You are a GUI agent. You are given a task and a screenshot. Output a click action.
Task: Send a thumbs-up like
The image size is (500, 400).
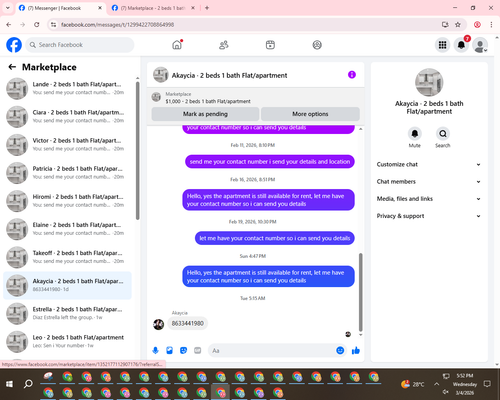coord(356,350)
